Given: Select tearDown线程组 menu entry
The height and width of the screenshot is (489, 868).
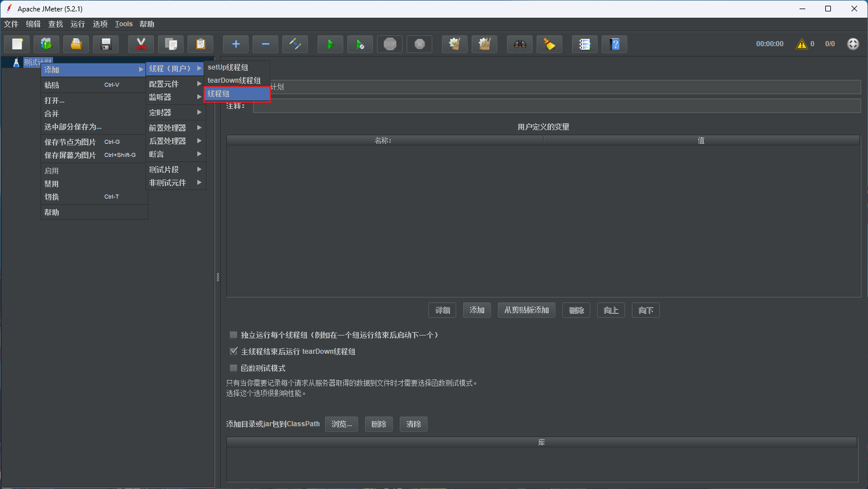Looking at the screenshot, I should 237,80.
